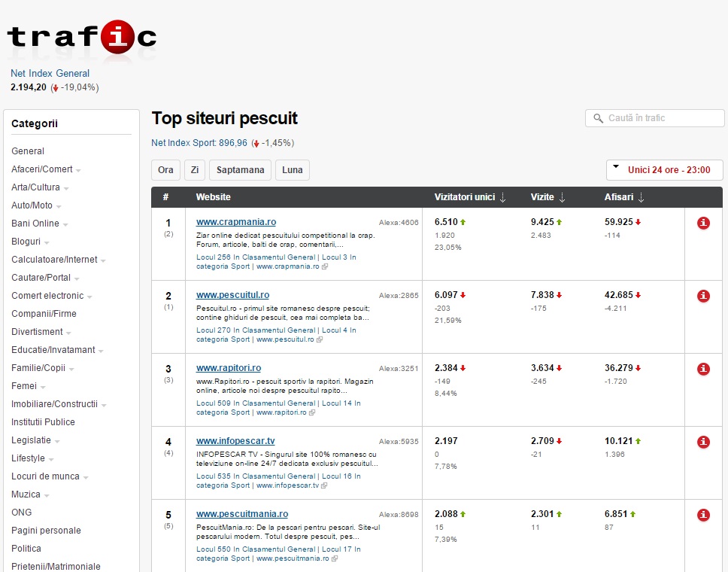This screenshot has width=728, height=572.
Task: Expand Comert electronic category arrow
Action: pyautogui.click(x=89, y=297)
